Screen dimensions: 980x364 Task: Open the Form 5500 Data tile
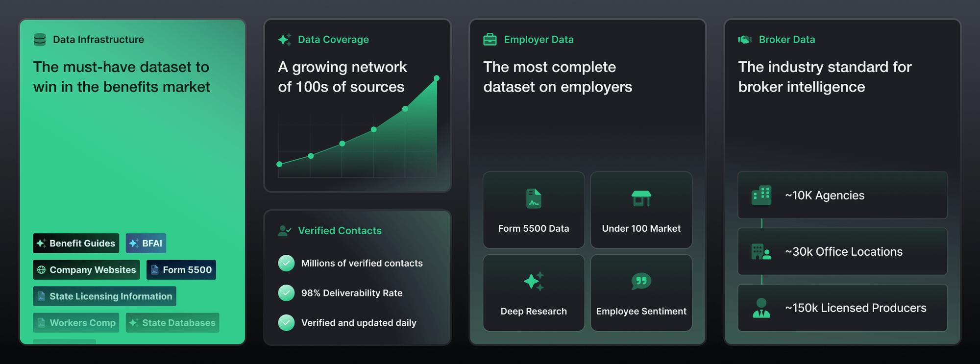pyautogui.click(x=534, y=210)
